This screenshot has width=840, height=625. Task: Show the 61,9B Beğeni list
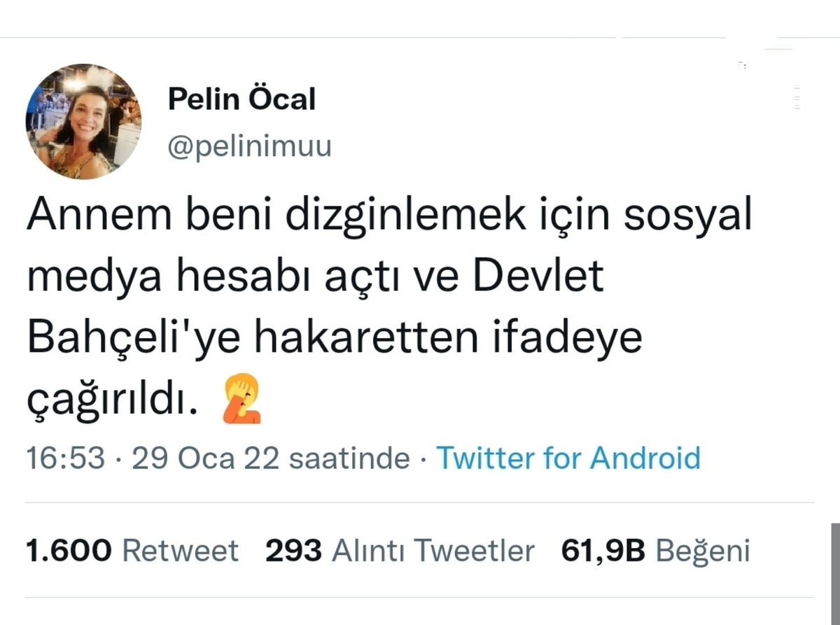click(x=655, y=551)
